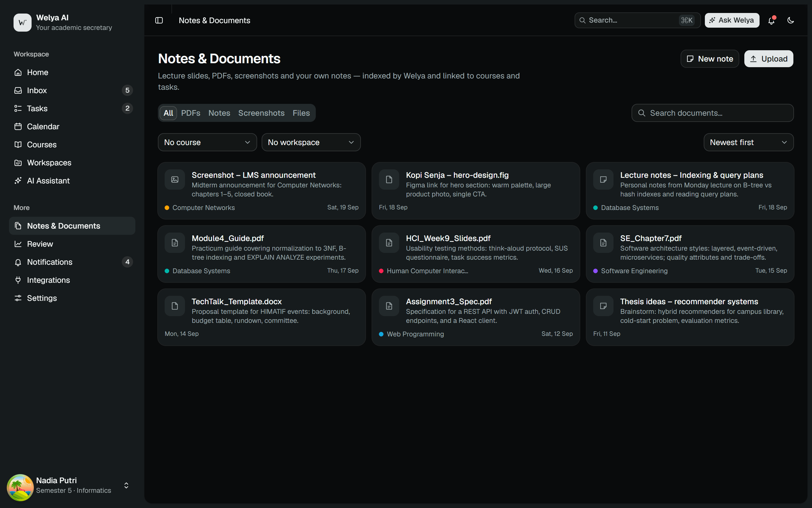
Task: Switch to the Files tab
Action: (x=301, y=113)
